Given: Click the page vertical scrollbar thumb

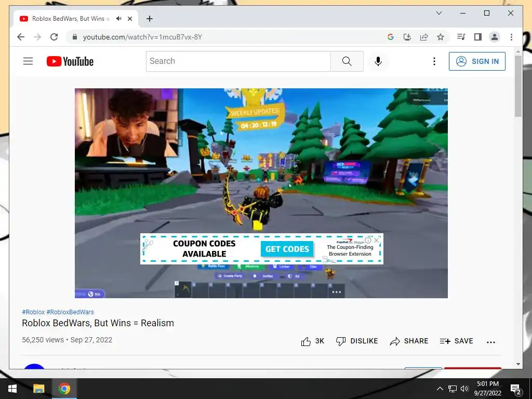Looking at the screenshot, I should click(x=518, y=86).
